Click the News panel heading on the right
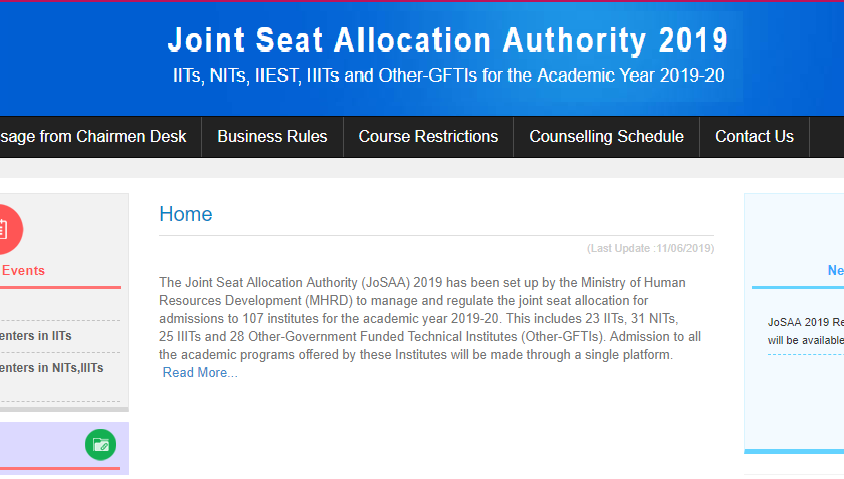Screen dimensions: 844x479 [835, 270]
